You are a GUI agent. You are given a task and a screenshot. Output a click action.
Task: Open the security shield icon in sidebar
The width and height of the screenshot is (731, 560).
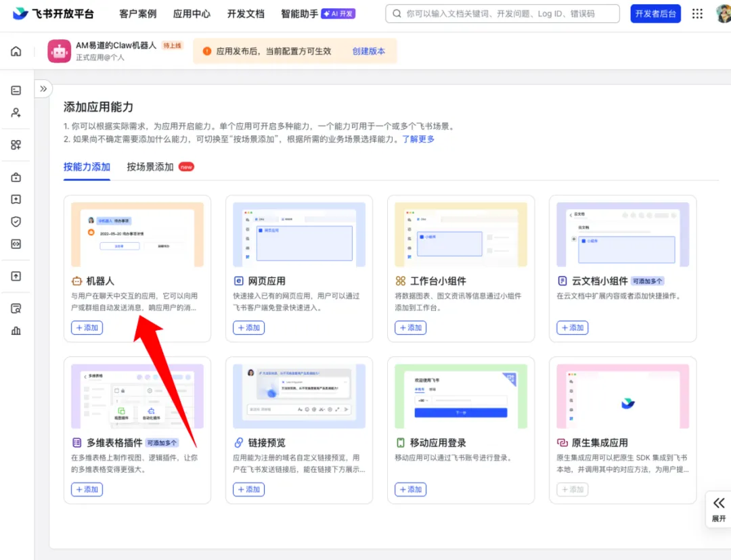point(16,221)
